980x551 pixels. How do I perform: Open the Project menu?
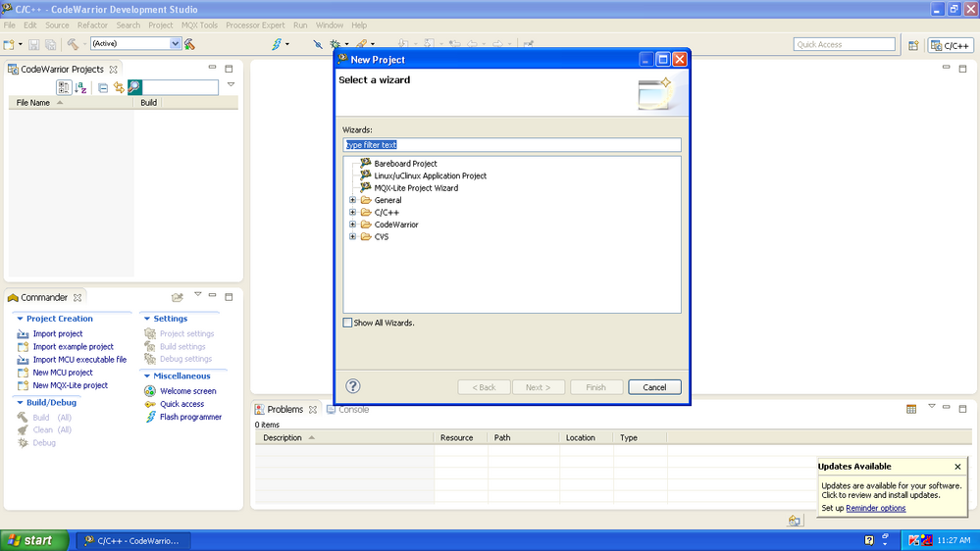click(x=161, y=25)
